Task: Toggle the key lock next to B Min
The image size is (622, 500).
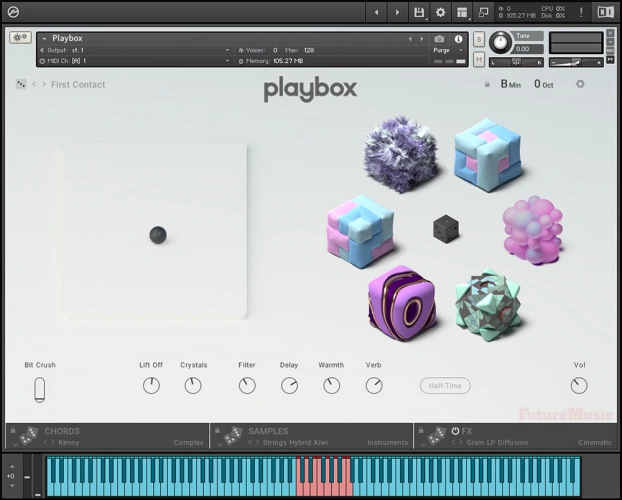Action: [487, 85]
